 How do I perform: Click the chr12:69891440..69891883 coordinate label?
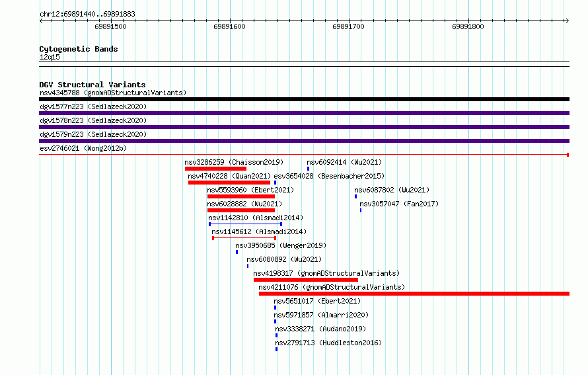[88, 15]
